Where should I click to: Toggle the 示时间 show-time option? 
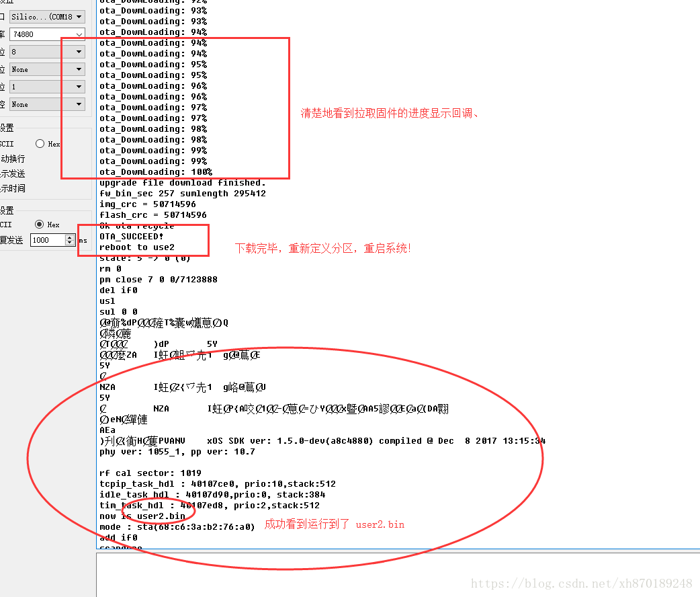pyautogui.click(x=13, y=188)
